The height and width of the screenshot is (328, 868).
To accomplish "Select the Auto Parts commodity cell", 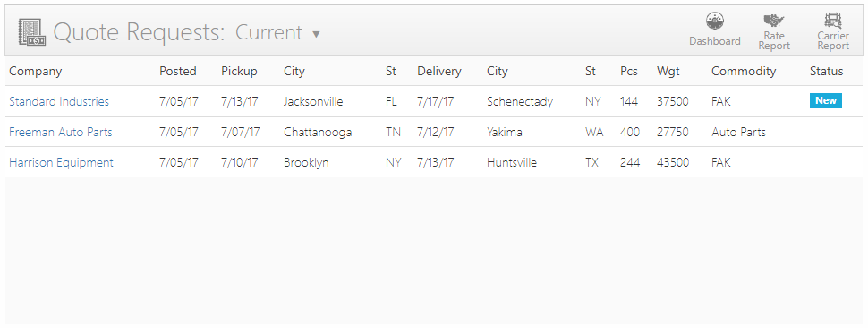I will [738, 132].
